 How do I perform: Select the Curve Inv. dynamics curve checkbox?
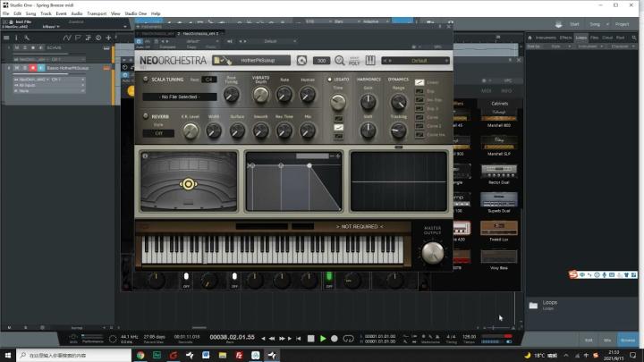pos(419,135)
